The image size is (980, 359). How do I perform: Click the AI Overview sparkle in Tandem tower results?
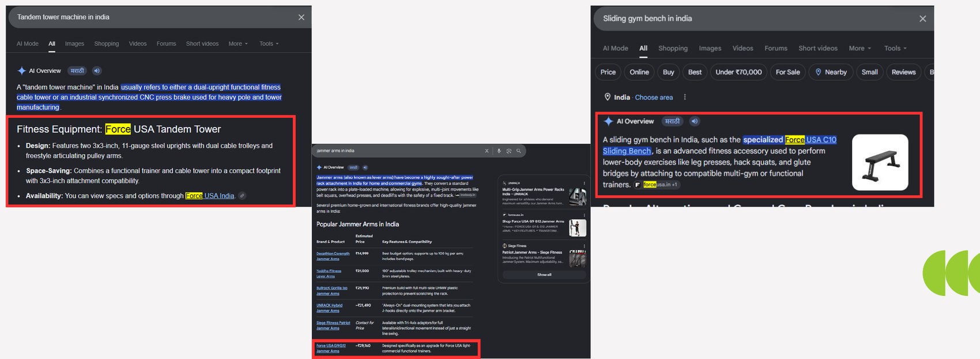click(x=21, y=71)
